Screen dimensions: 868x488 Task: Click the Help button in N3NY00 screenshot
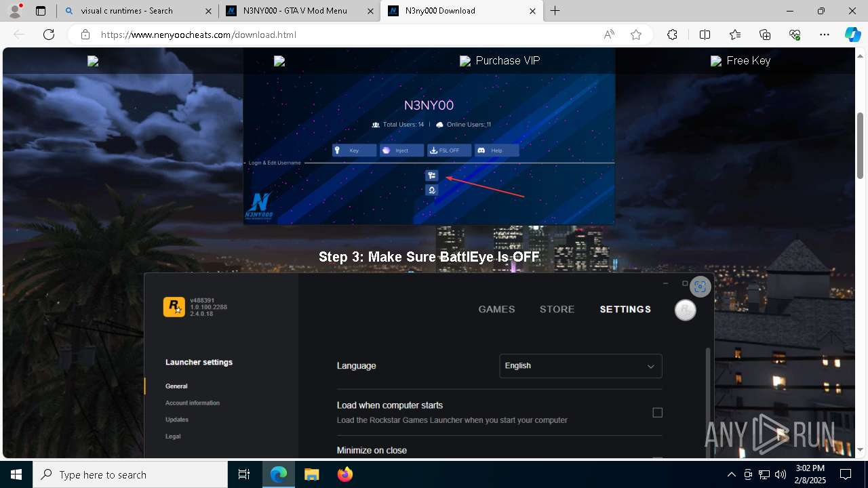click(x=496, y=150)
